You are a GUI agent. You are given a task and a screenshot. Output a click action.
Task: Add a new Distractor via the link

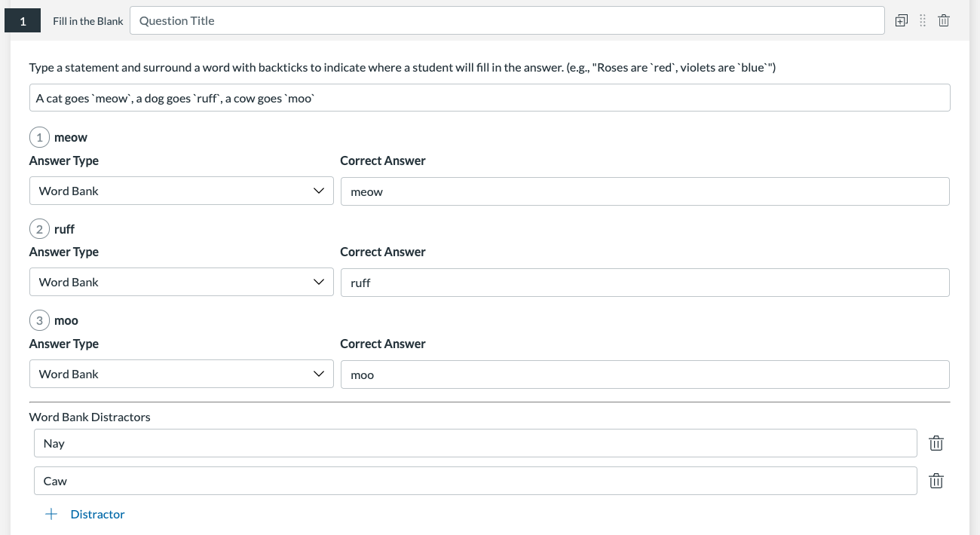(x=97, y=514)
